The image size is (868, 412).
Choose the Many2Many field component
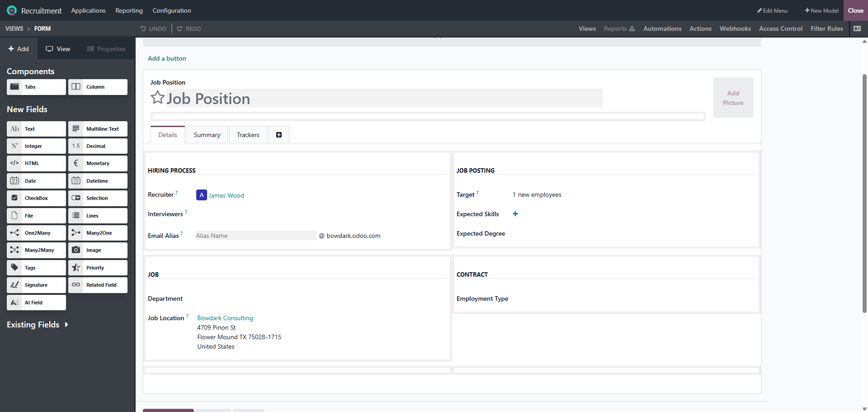[x=36, y=250]
